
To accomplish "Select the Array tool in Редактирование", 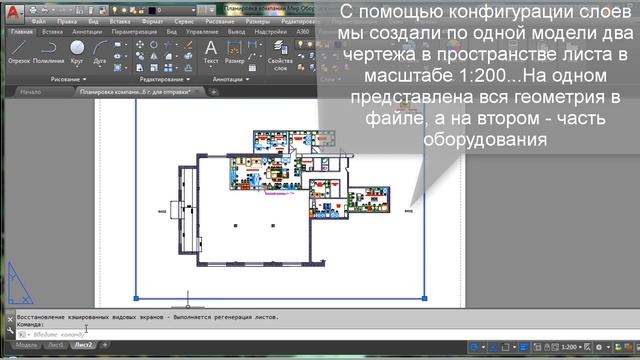I will [168, 68].
